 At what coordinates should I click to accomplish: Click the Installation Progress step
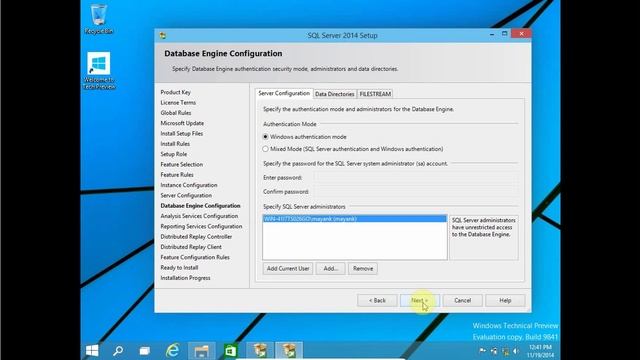(x=185, y=278)
